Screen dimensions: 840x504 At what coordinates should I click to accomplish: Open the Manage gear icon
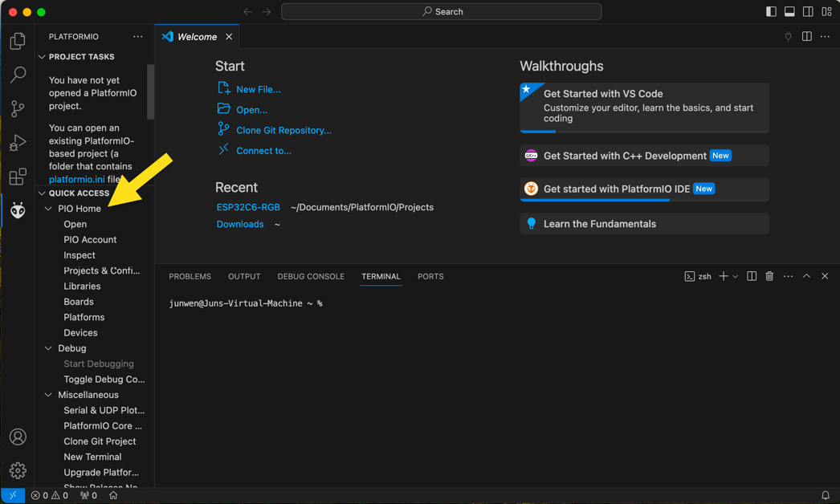[18, 471]
